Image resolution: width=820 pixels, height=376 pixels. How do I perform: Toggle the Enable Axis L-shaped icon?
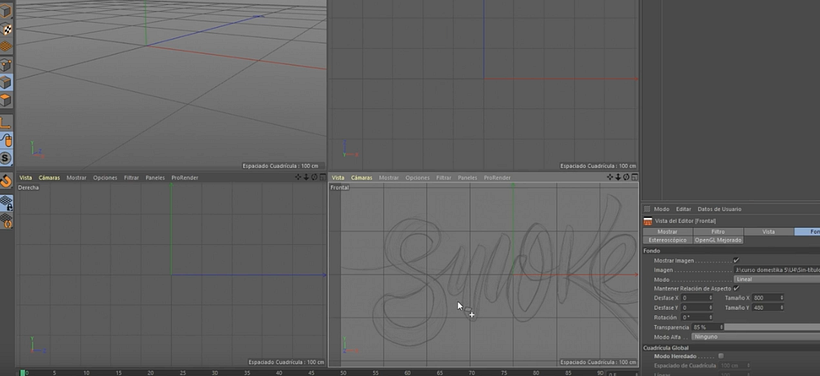pos(6,122)
